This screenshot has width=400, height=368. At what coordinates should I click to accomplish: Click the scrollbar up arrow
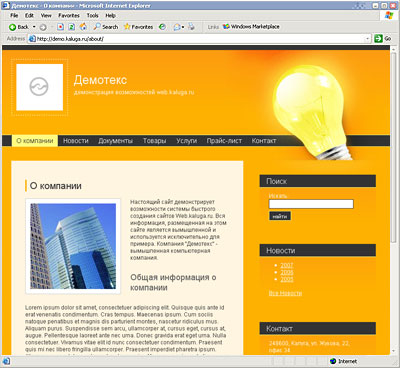[x=394, y=48]
